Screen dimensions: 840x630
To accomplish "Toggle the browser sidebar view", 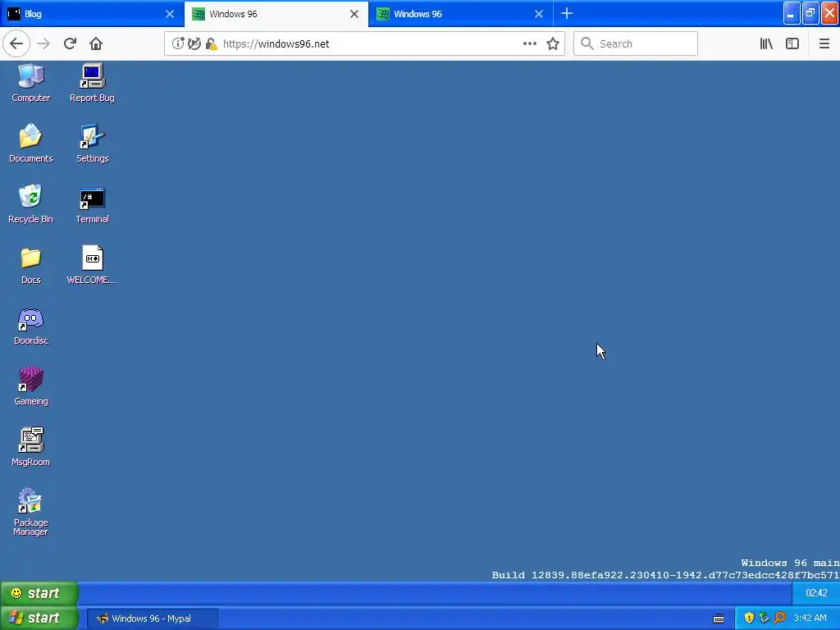I will click(x=792, y=44).
